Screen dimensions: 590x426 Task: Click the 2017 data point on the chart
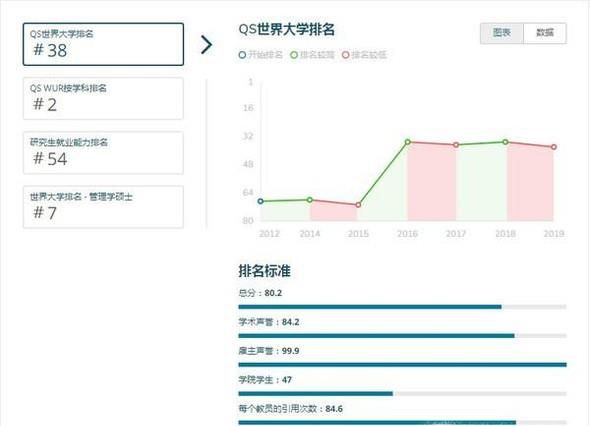[x=456, y=145]
